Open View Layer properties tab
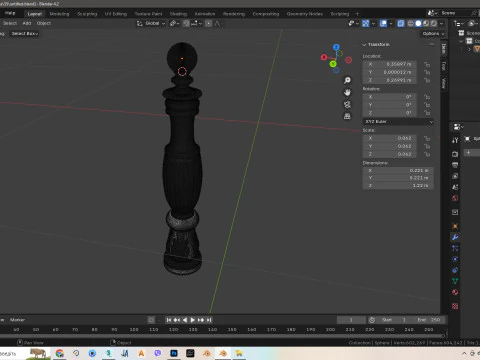 [455, 176]
